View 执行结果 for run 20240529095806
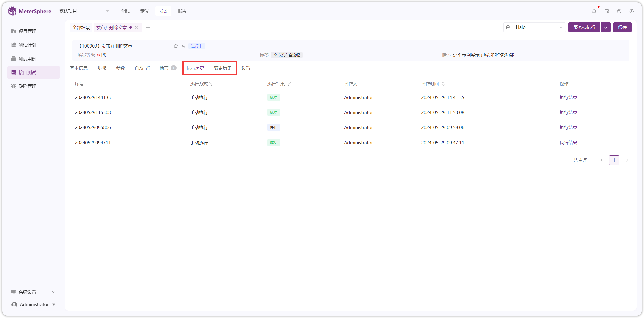This screenshot has height=318, width=644. [568, 128]
